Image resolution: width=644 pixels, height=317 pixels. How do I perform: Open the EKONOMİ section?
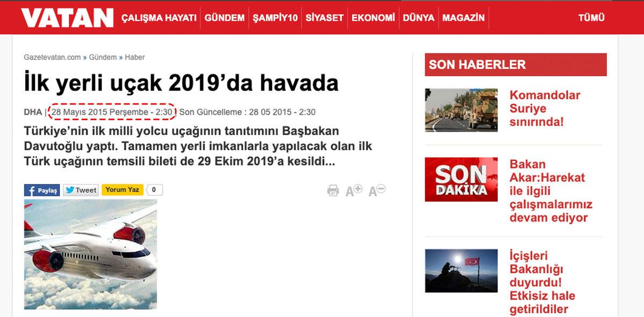pyautogui.click(x=372, y=17)
